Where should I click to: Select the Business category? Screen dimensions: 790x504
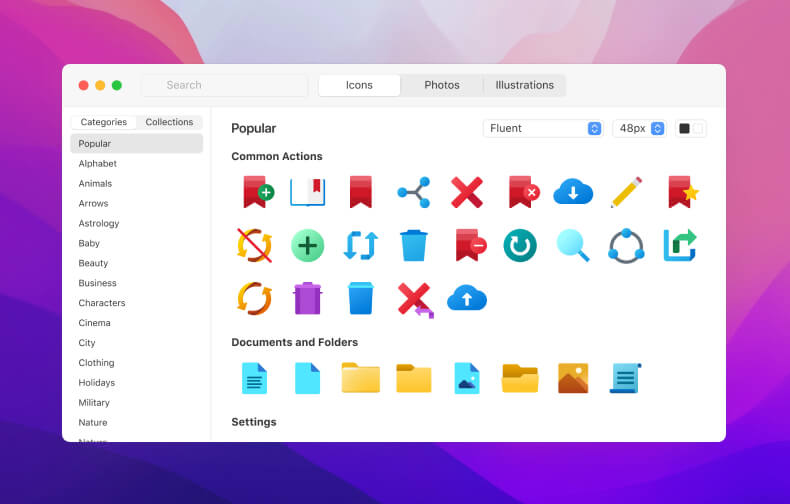tap(97, 283)
